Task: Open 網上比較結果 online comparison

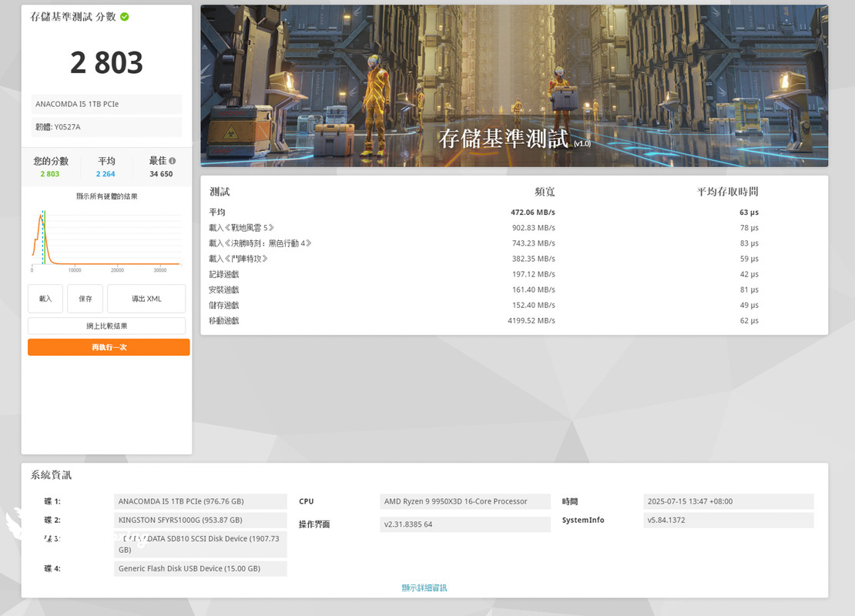Action: pyautogui.click(x=106, y=326)
